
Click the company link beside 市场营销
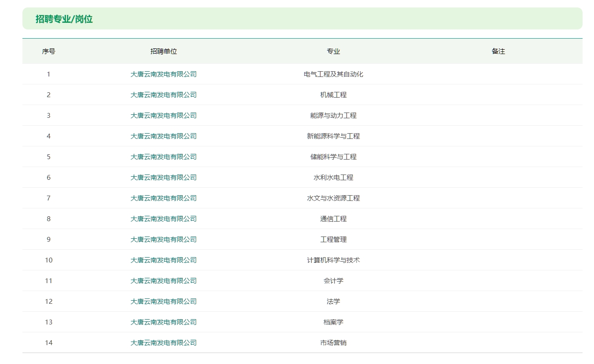tap(163, 343)
